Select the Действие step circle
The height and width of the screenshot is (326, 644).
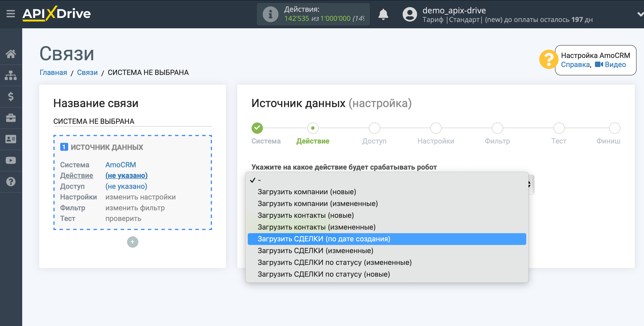pyautogui.click(x=312, y=128)
